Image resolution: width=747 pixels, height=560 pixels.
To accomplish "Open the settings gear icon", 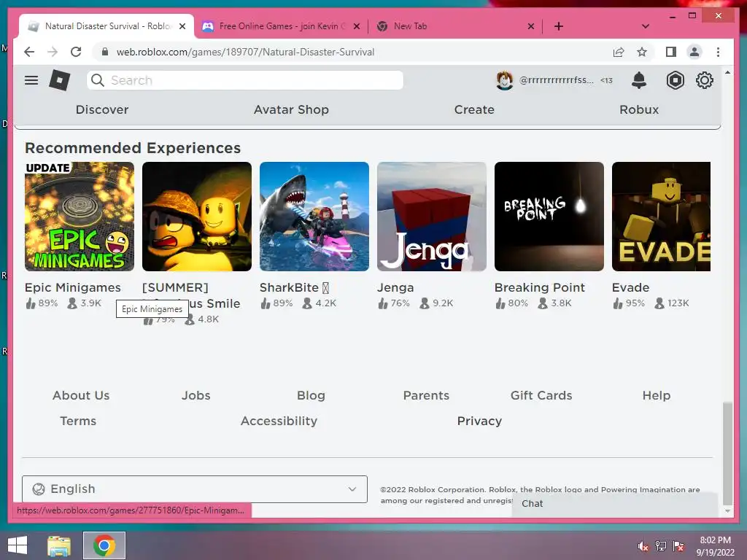I will click(704, 80).
